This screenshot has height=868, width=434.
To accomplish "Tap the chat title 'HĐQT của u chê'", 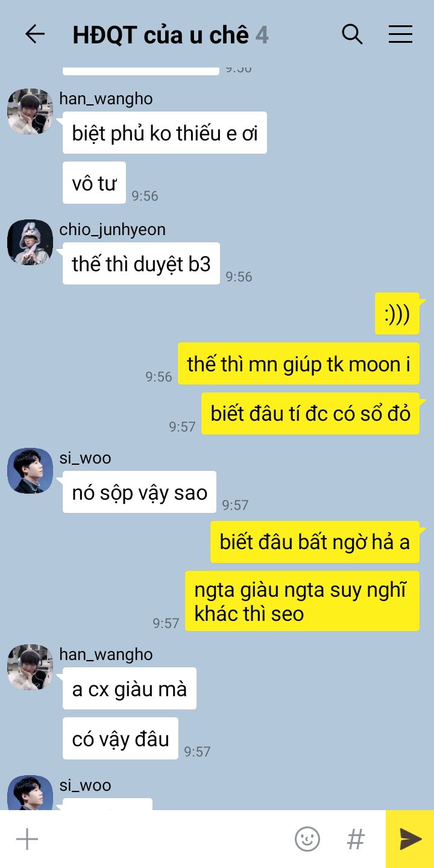I will click(160, 35).
